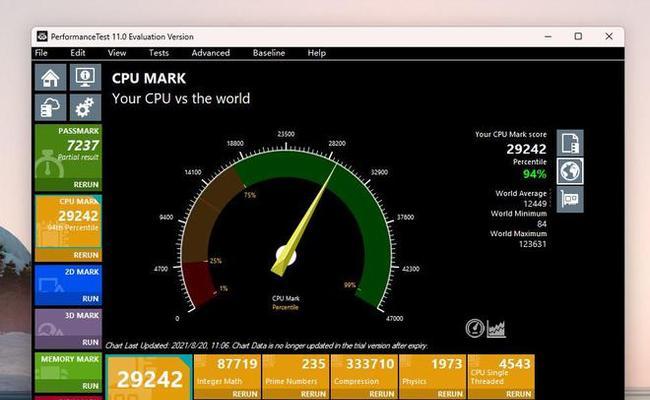Image resolution: width=650 pixels, height=400 pixels.
Task: Select the large 29242 summary tile
Action: click(x=149, y=377)
